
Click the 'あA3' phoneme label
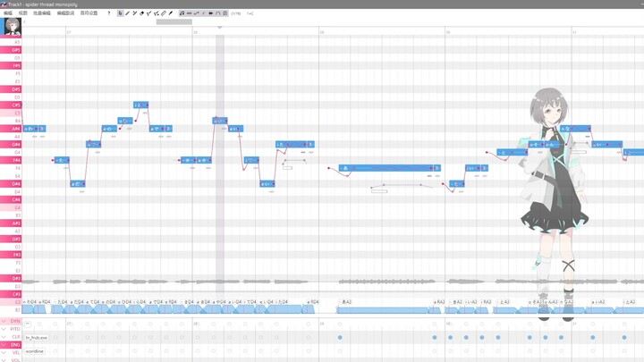pos(346,302)
